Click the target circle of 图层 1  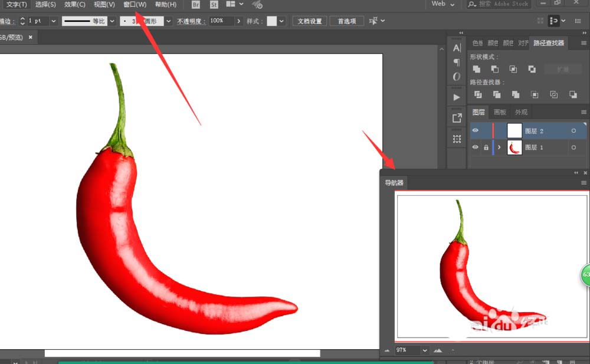pyautogui.click(x=573, y=147)
